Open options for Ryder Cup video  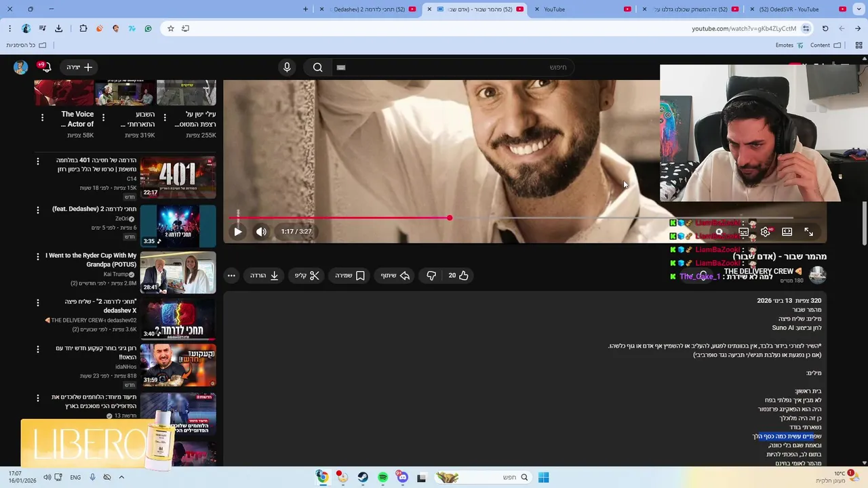38,256
